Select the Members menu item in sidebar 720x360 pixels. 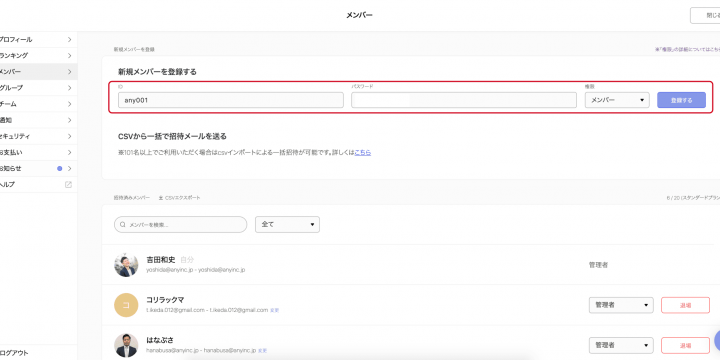coord(38,72)
